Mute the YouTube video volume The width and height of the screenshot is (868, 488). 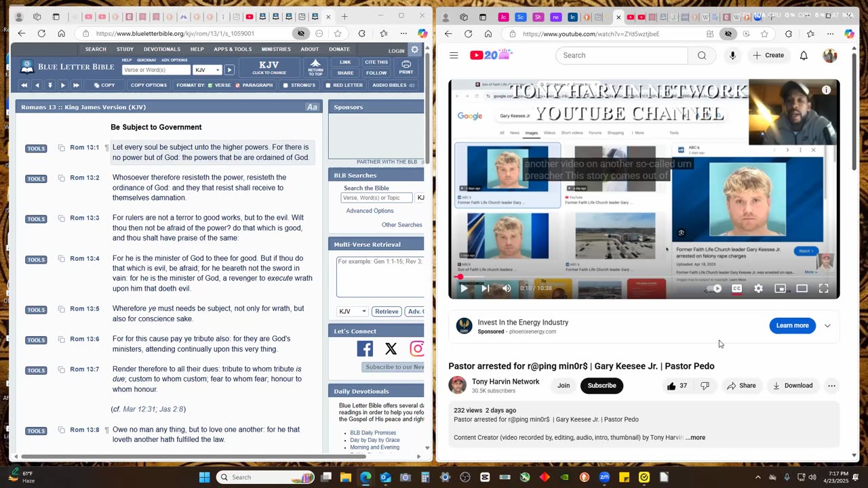(507, 288)
